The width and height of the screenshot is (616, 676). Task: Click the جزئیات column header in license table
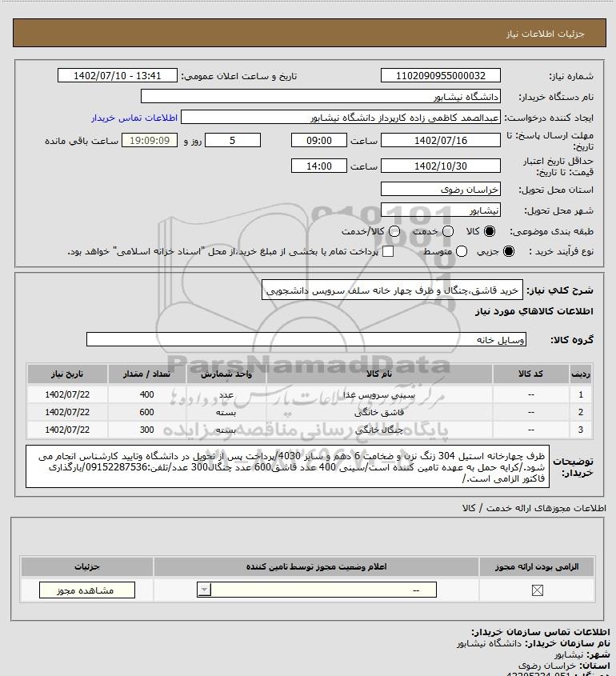pos(87,566)
